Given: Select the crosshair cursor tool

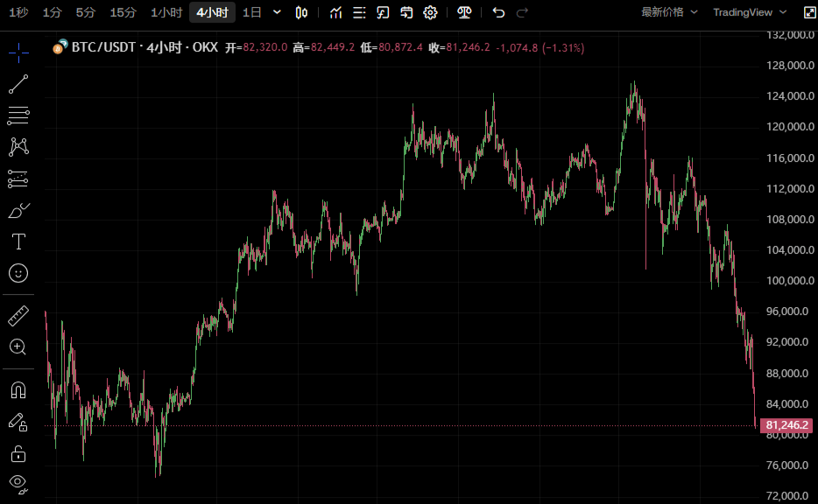Looking at the screenshot, I should (18, 52).
